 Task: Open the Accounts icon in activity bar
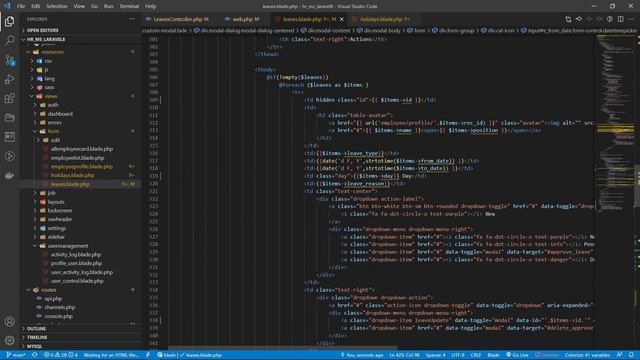pyautogui.click(x=9, y=321)
